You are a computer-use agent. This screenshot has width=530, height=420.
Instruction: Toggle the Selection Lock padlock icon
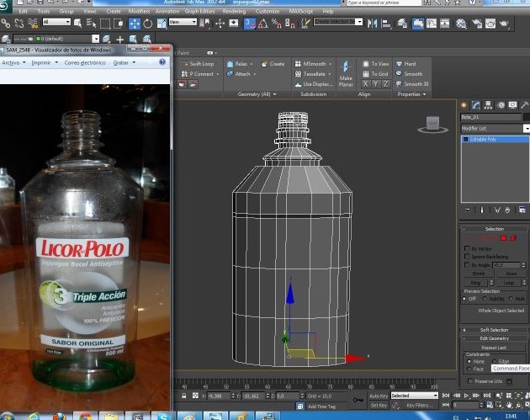pos(184,396)
